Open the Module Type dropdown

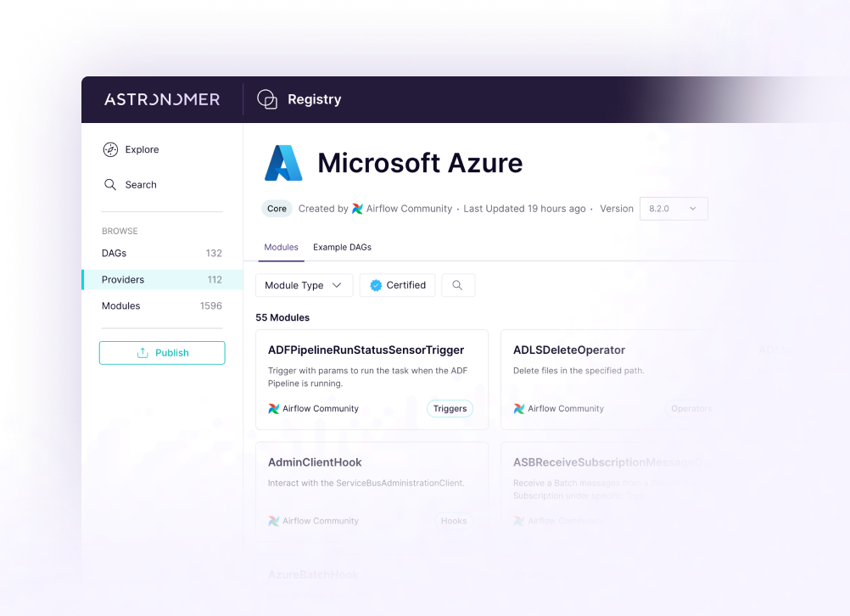pos(304,285)
